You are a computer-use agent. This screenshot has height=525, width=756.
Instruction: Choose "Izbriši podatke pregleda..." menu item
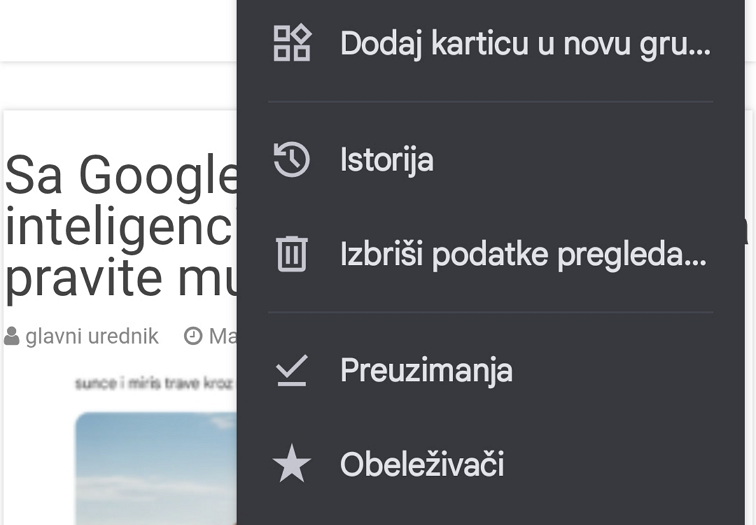(523, 255)
